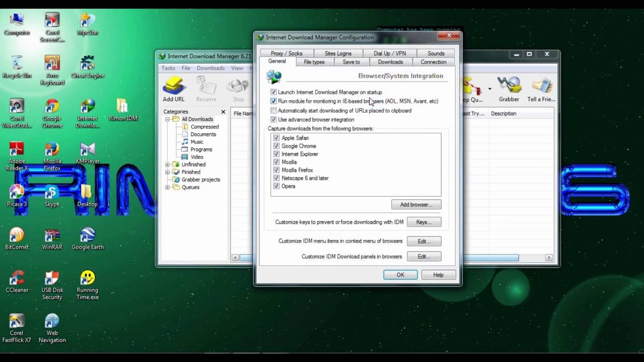Open Running Time.exe smiley icon
The height and width of the screenshot is (362, 644).
pyautogui.click(x=88, y=285)
